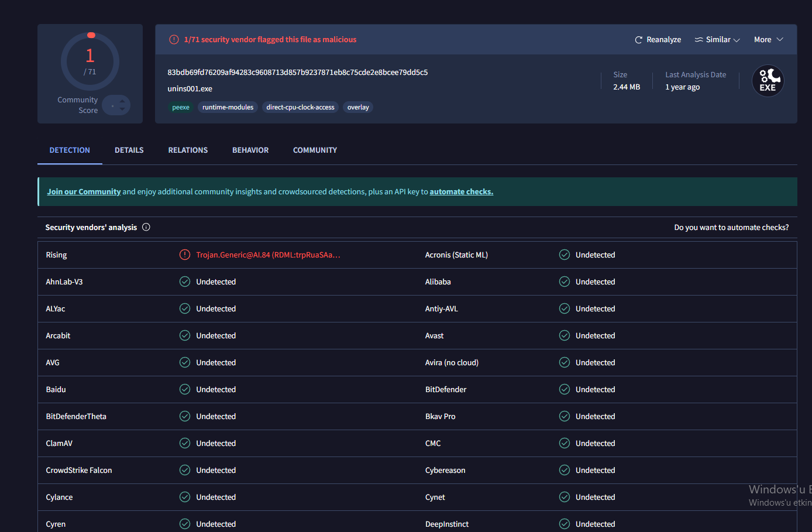Screen dimensions: 812x532
Task: Click the check icon beside Avast result
Action: coord(565,335)
